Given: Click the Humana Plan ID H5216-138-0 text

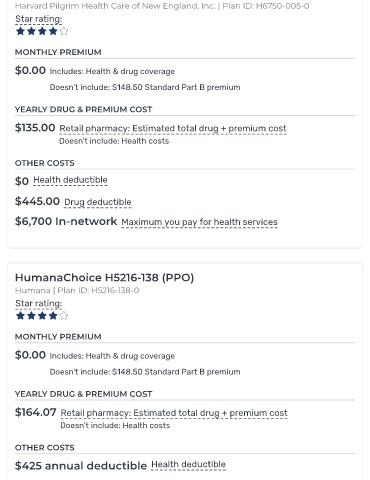Looking at the screenshot, I should (x=98, y=290).
